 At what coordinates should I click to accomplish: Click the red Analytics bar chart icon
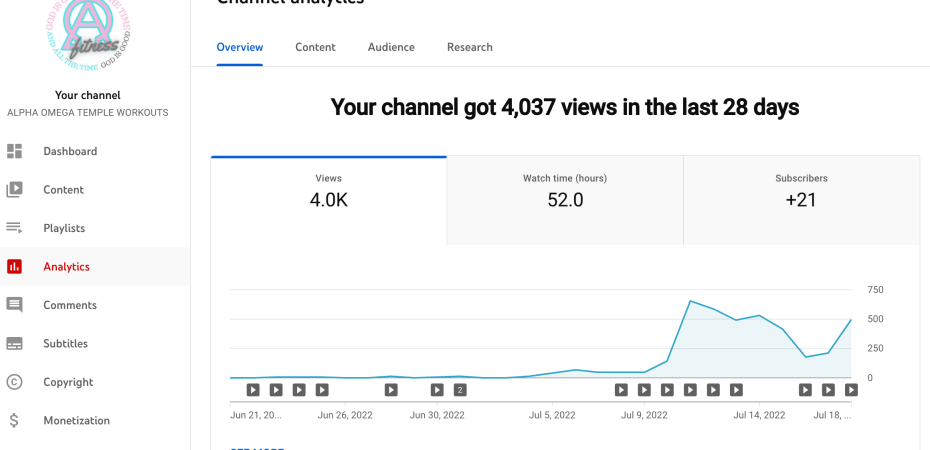pyautogui.click(x=14, y=267)
